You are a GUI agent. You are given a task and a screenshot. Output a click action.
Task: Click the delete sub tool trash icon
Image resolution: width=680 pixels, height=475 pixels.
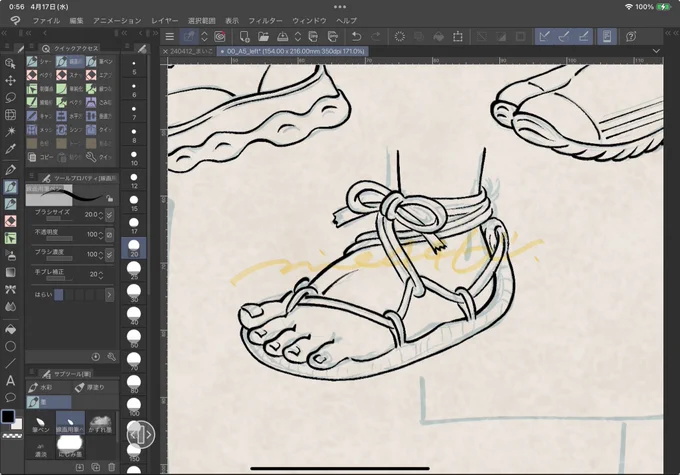click(x=111, y=467)
